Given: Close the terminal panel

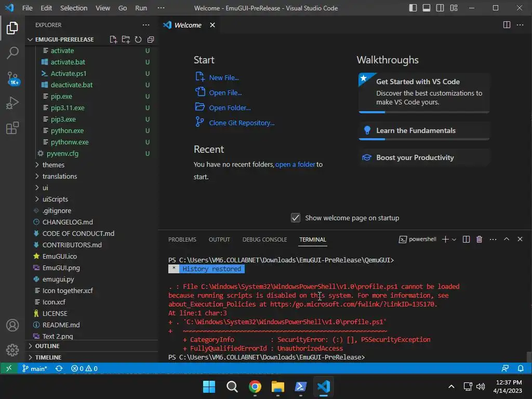Looking at the screenshot, I should pyautogui.click(x=520, y=239).
